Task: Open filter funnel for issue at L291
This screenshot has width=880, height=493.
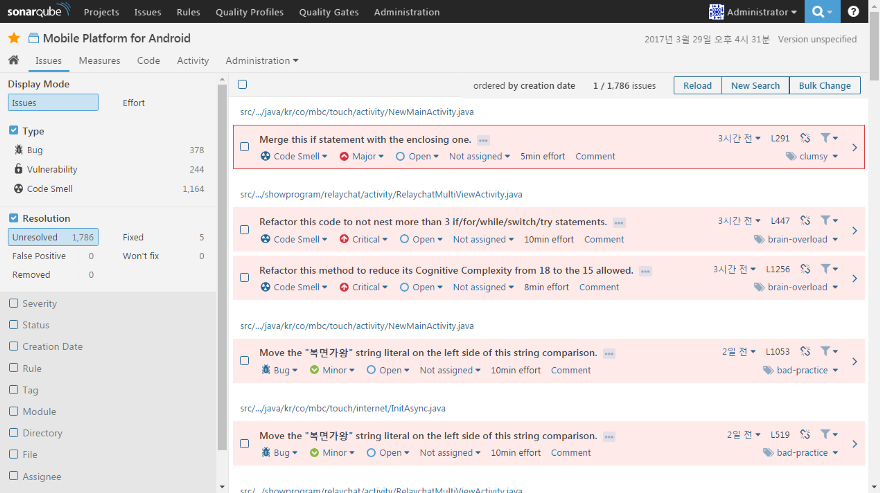Action: click(829, 138)
